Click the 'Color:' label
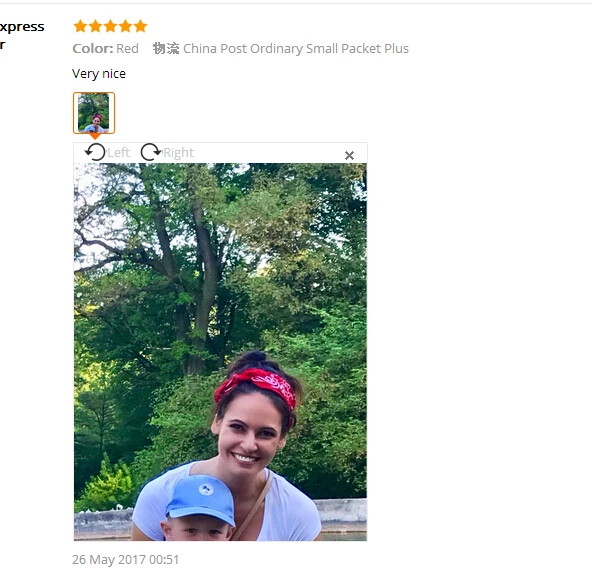The width and height of the screenshot is (592, 568). [x=92, y=49]
